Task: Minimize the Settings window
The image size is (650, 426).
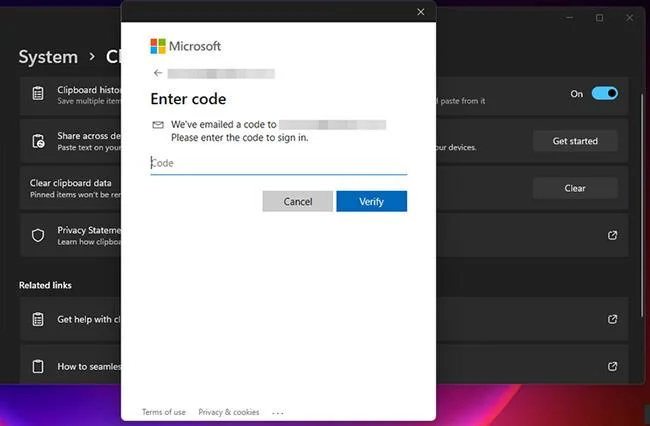Action: click(x=569, y=18)
